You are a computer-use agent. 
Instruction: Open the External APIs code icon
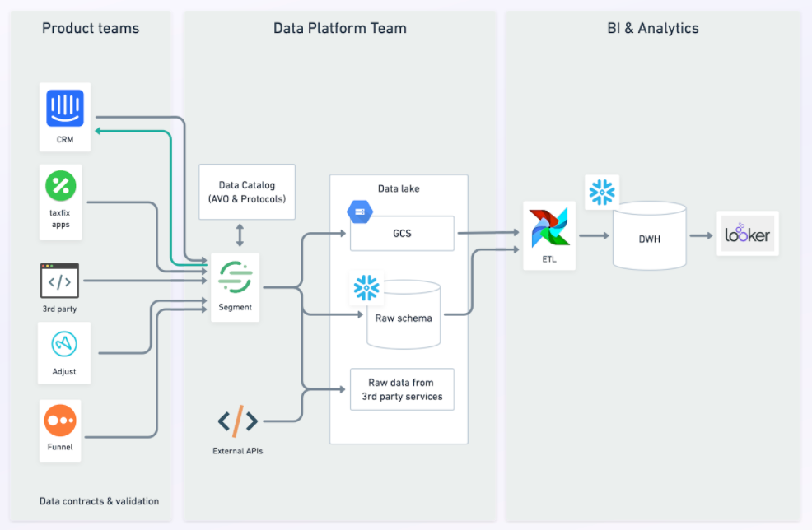[236, 421]
